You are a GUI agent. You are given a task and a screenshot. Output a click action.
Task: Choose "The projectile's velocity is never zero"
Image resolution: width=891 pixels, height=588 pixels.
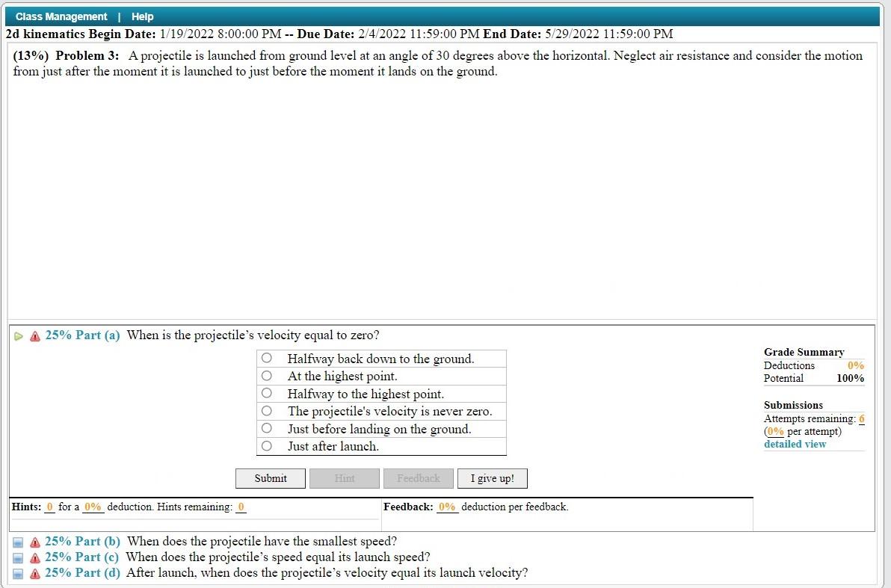tap(267, 412)
